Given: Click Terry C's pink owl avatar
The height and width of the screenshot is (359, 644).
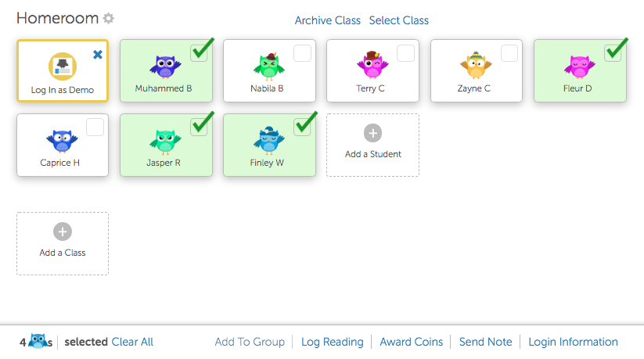Looking at the screenshot, I should (371, 66).
